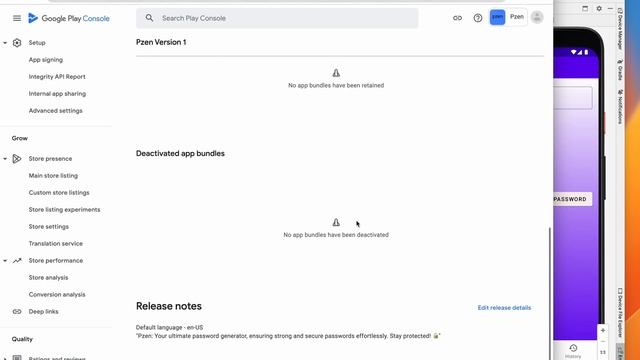Click the Setup label in sidebar
The width and height of the screenshot is (640, 360).
coord(37,42)
